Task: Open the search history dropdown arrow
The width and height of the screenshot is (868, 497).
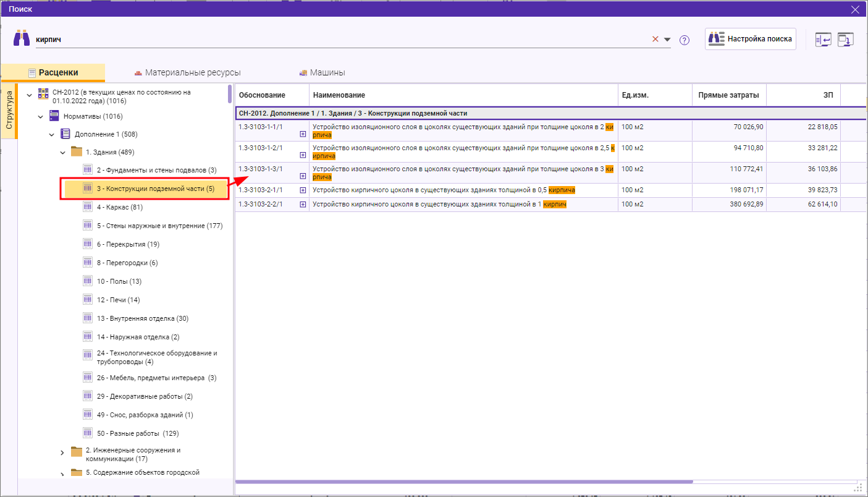Action: (x=667, y=40)
